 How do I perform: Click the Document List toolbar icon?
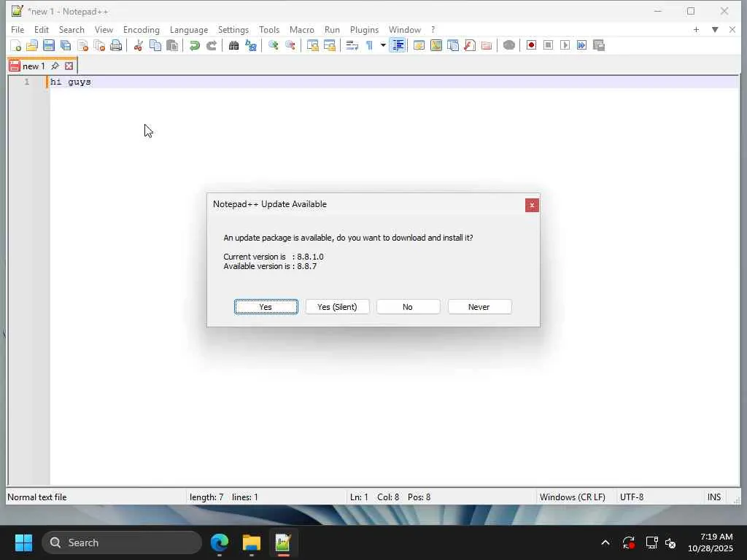452,45
